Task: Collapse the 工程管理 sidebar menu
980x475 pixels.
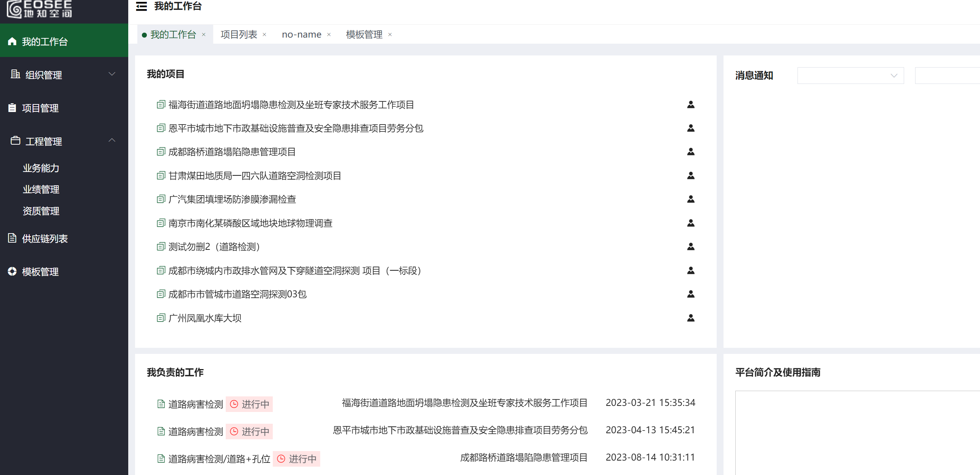Action: tap(64, 141)
